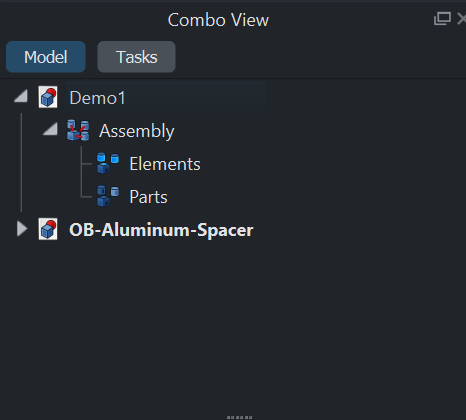Switch to the Tasks tab
Image resolution: width=466 pixels, height=420 pixels.
136,57
